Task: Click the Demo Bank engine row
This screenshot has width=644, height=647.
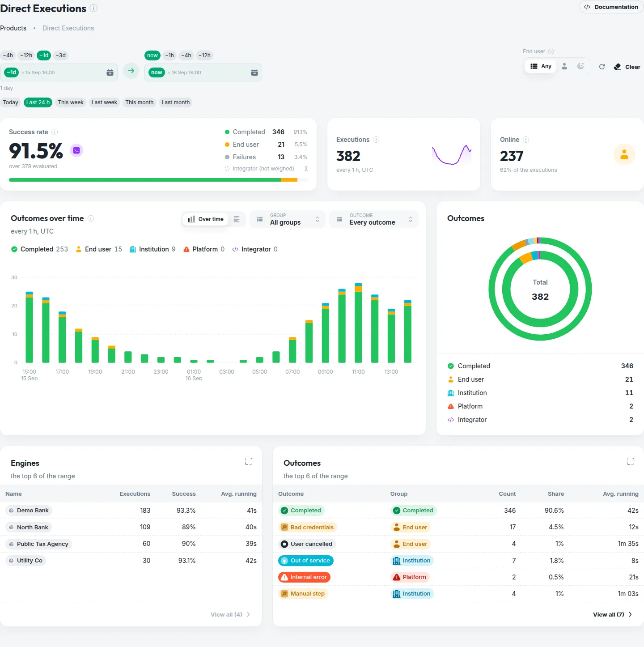Action: coord(131,511)
